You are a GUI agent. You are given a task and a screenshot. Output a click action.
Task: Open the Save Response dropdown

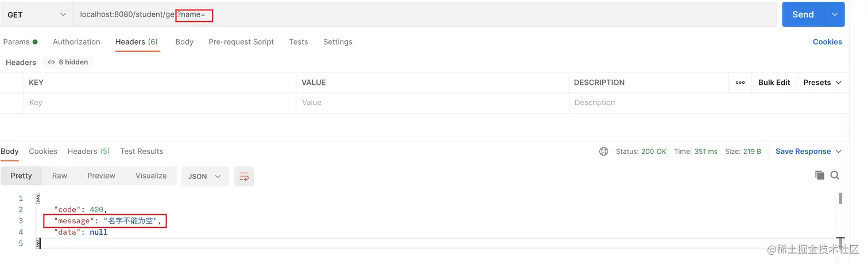pos(808,152)
